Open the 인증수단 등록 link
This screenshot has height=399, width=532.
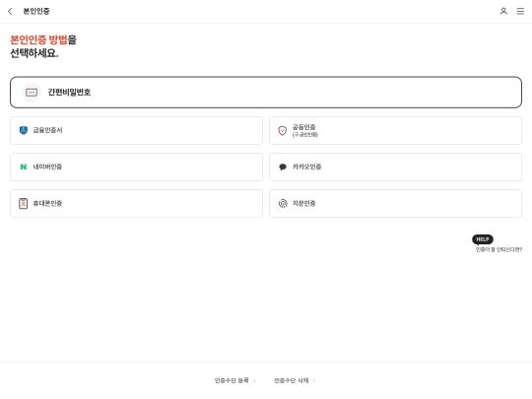pyautogui.click(x=232, y=380)
